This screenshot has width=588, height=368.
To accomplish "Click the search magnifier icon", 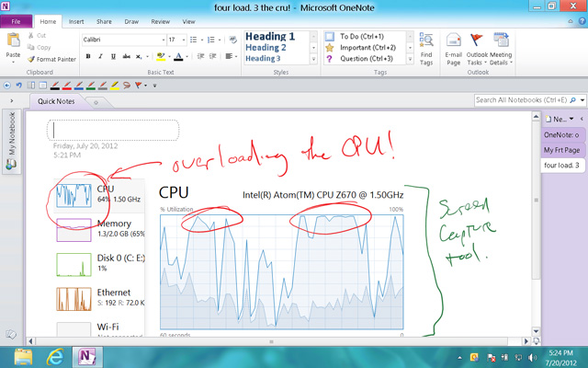I will pos(572,100).
